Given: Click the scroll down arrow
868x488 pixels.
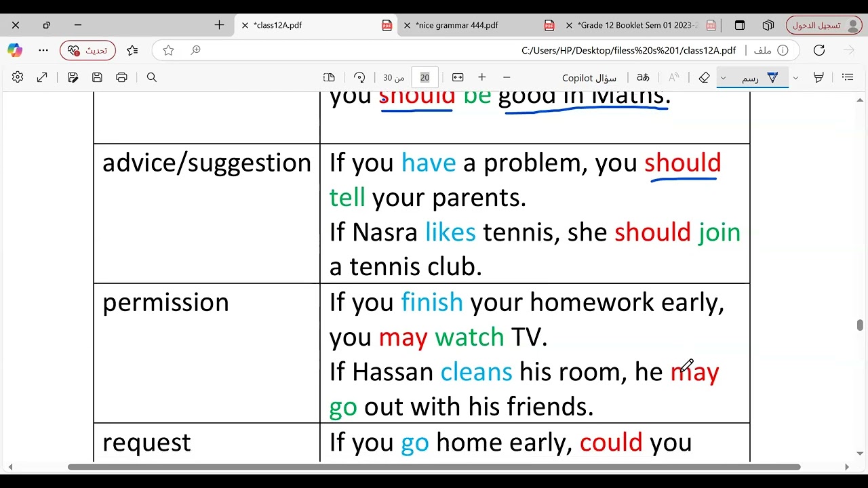Looking at the screenshot, I should tap(860, 452).
